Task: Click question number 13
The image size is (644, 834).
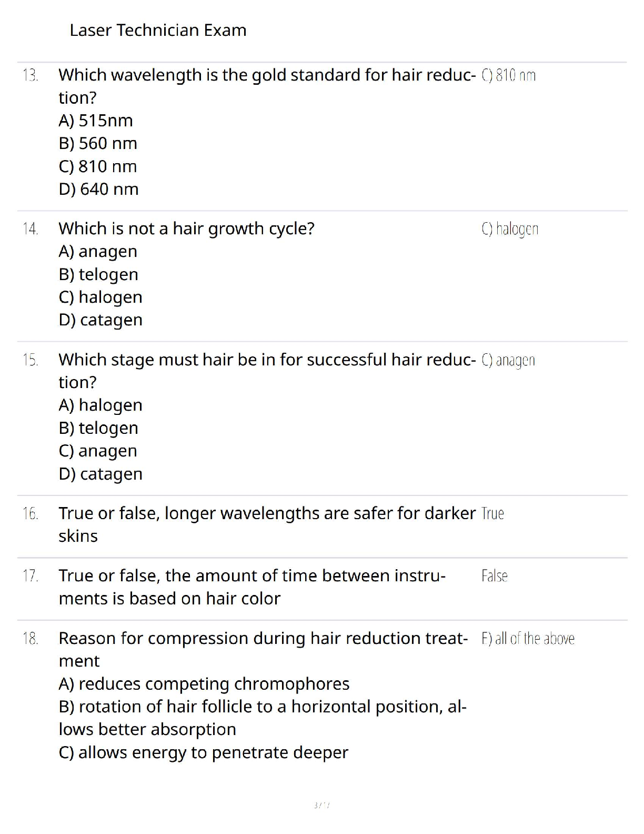Action: click(x=31, y=76)
